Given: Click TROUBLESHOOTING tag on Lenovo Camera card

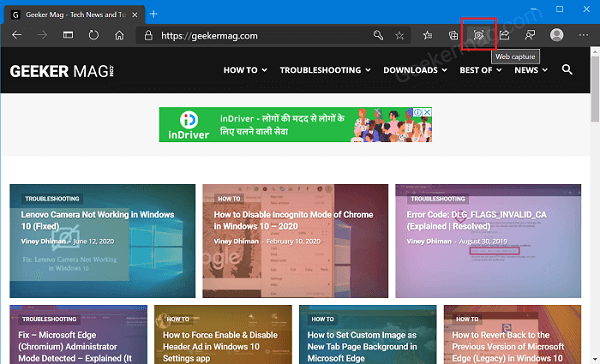Looking at the screenshot, I should 52,199.
